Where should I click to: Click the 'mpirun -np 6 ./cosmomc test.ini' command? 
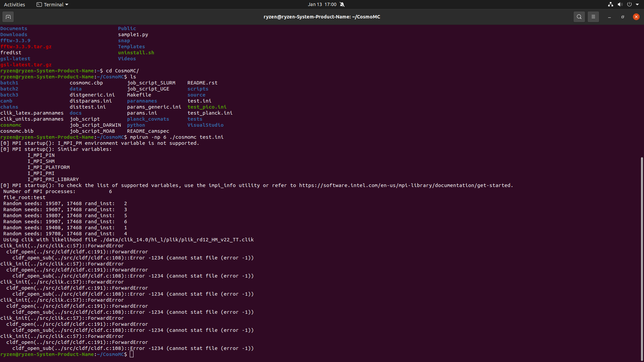click(x=177, y=137)
